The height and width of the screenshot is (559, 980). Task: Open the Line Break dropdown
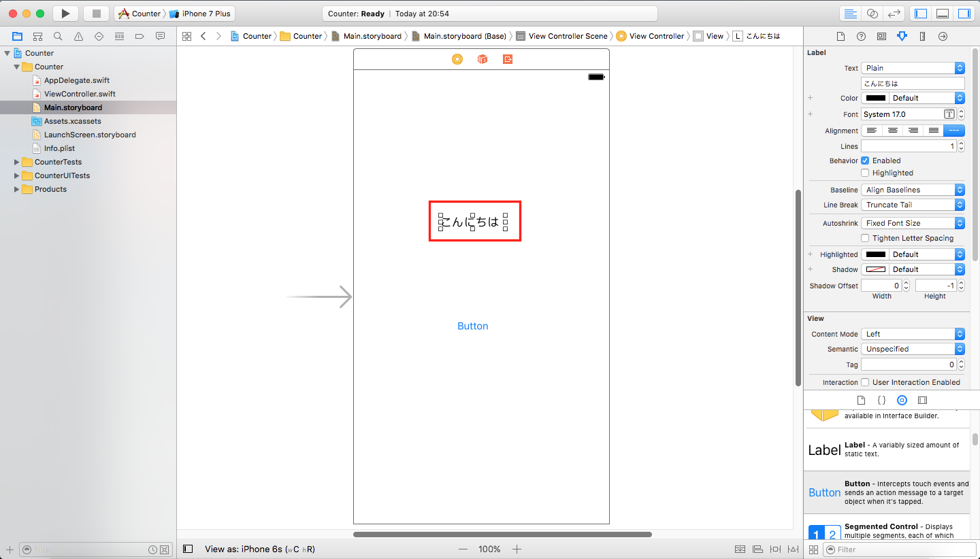[x=913, y=205]
